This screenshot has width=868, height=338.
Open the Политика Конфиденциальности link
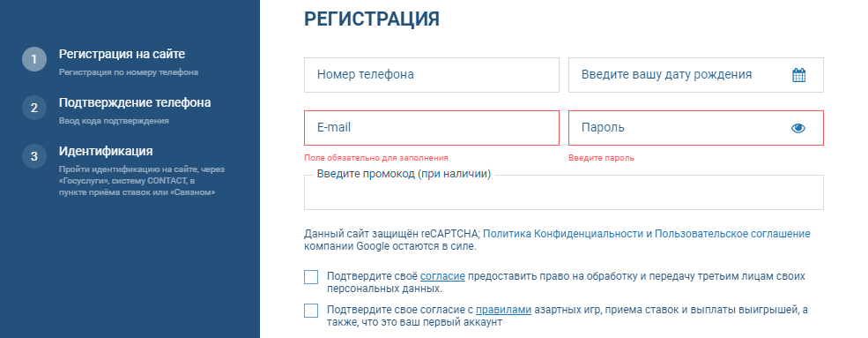click(563, 234)
